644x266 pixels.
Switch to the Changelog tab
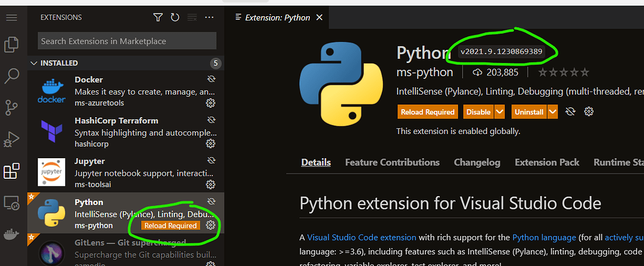[477, 163]
